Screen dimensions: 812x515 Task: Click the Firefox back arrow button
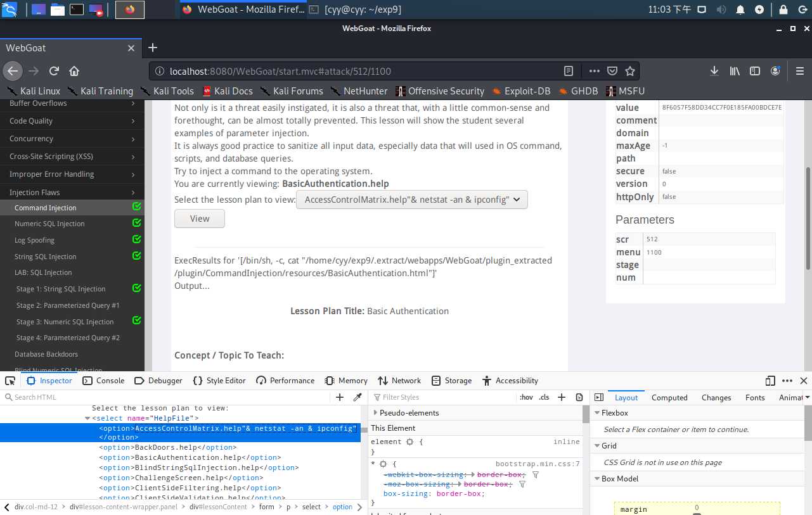[13, 71]
